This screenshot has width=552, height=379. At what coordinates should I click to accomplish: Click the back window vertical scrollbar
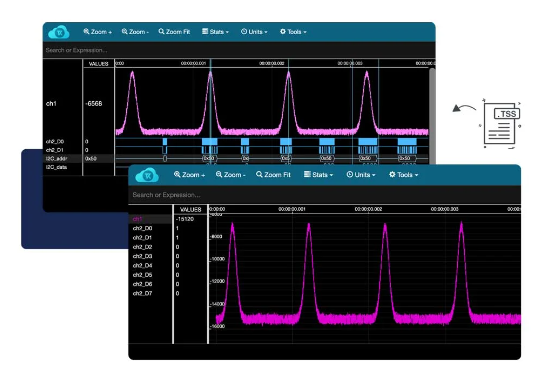(x=432, y=116)
